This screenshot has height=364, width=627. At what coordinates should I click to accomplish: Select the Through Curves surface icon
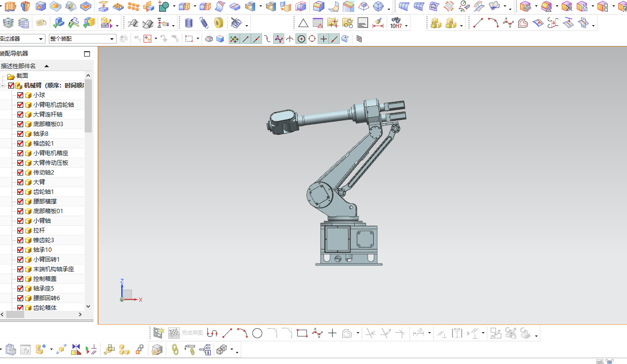point(404,7)
